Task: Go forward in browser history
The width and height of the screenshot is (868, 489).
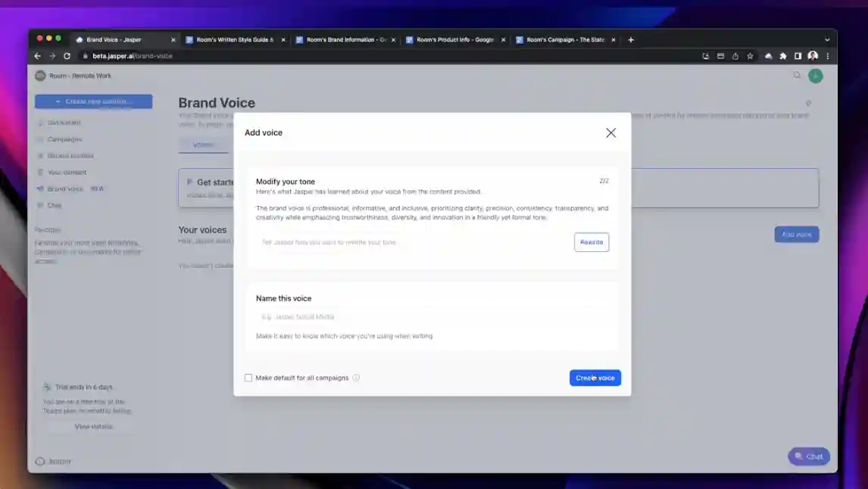Action: (52, 56)
